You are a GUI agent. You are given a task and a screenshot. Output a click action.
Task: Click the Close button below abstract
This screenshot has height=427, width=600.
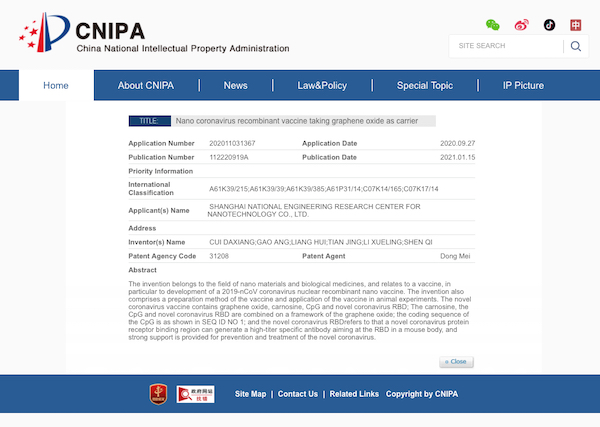tap(456, 362)
